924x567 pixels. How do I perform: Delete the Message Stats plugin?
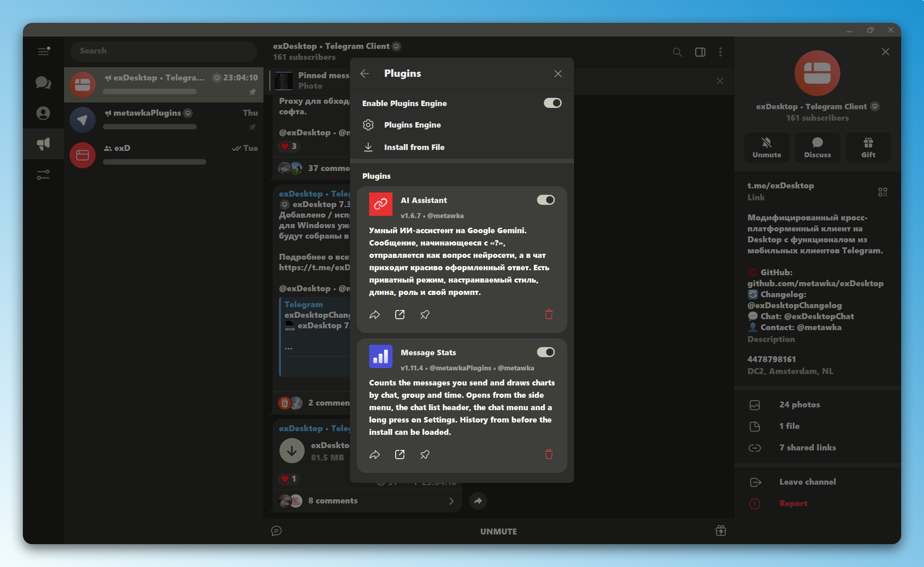[x=549, y=455]
